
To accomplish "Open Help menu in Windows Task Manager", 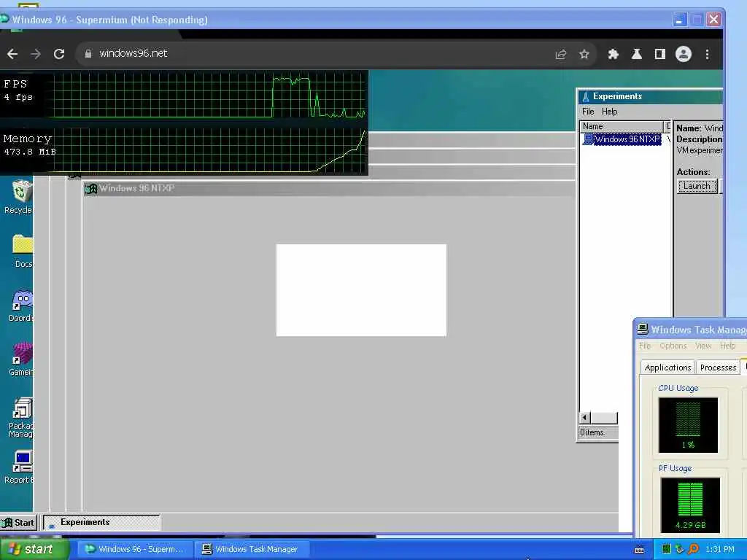I will pyautogui.click(x=727, y=346).
